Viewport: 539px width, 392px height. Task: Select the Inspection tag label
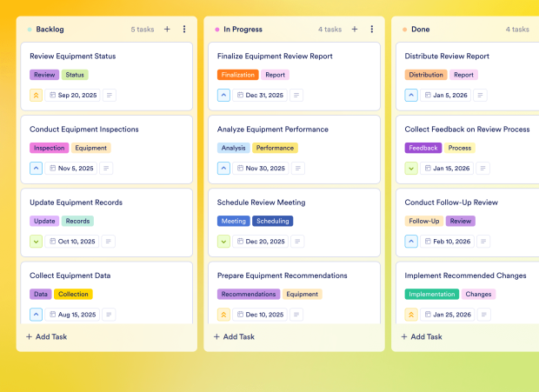pyautogui.click(x=49, y=148)
